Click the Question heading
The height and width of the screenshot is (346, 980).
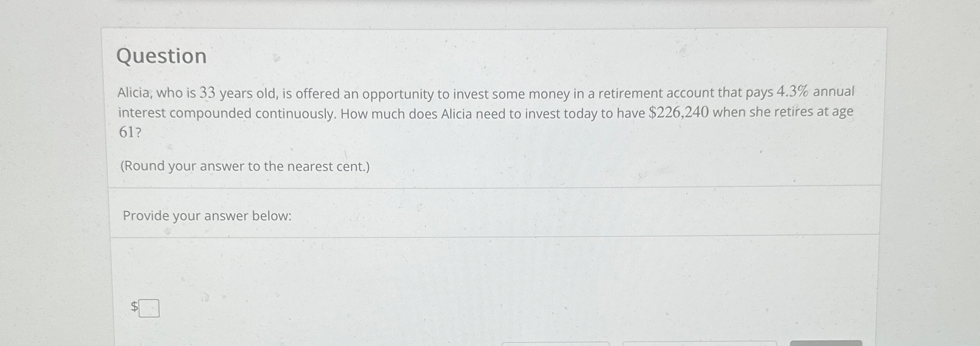pyautogui.click(x=162, y=56)
